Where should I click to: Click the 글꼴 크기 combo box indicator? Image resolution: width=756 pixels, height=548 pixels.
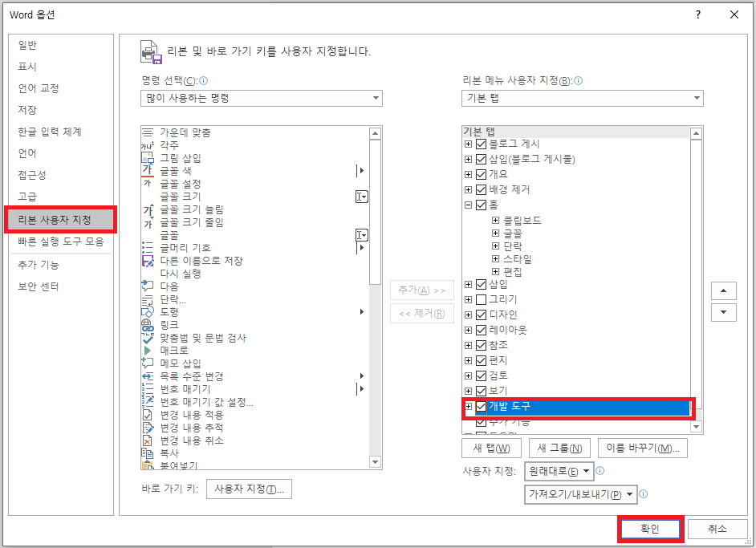point(362,197)
